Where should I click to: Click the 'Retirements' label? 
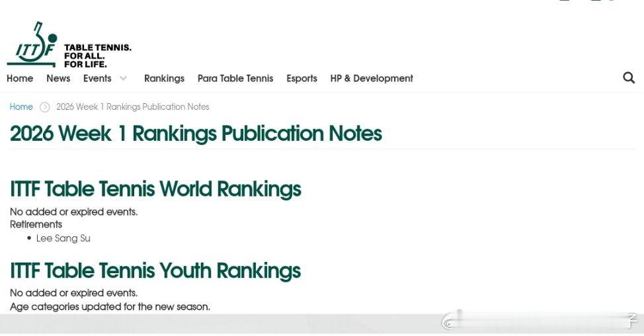pos(36,224)
